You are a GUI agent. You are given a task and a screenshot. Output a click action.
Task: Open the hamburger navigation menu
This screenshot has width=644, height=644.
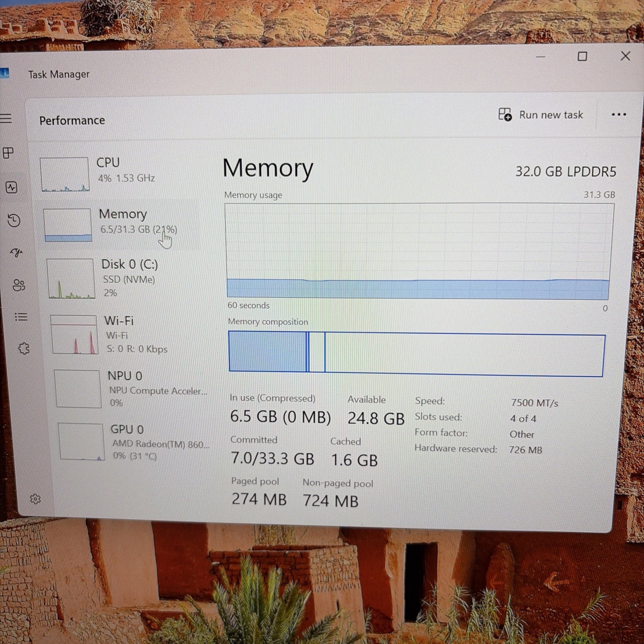[x=6, y=118]
